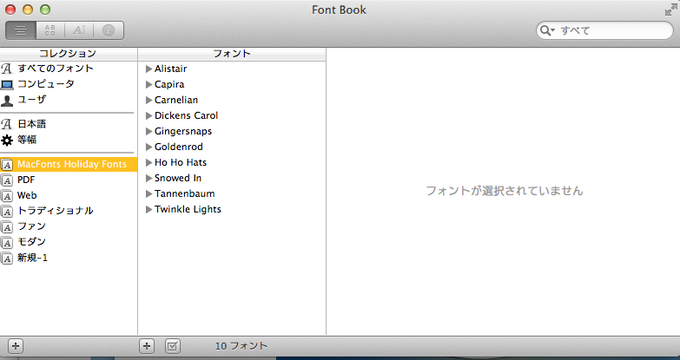The image size is (680, 360).
Task: Click the コレクション column header
Action: click(69, 54)
